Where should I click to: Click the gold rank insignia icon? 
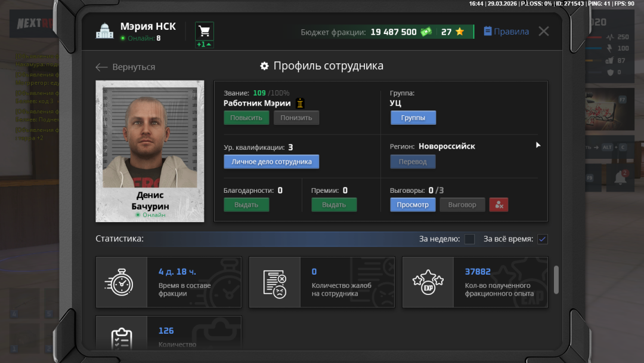point(300,103)
